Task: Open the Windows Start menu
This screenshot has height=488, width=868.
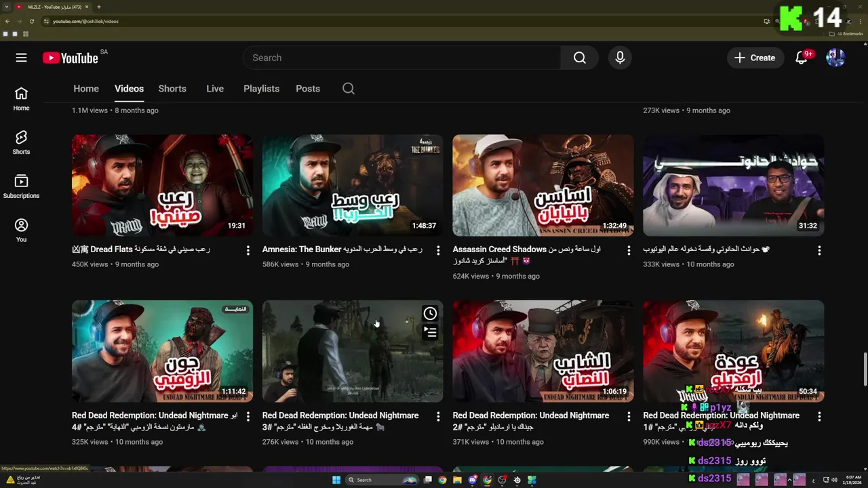Action: click(336, 480)
